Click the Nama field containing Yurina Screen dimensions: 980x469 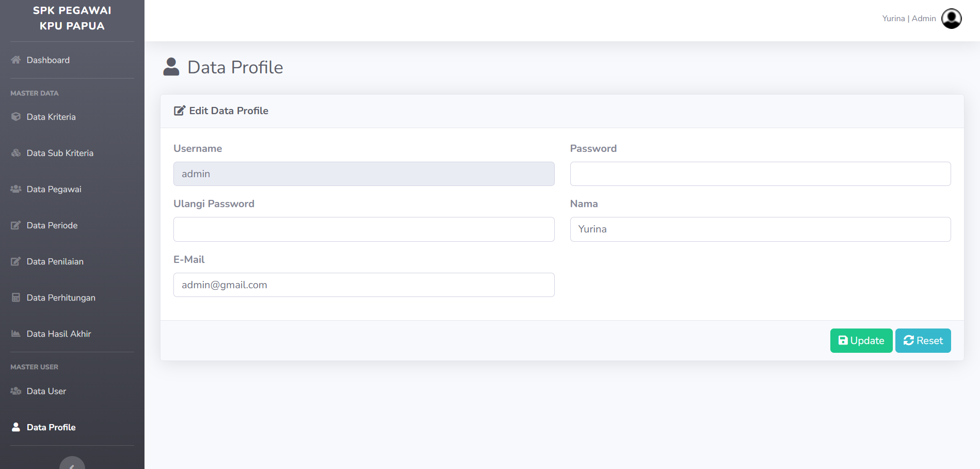pyautogui.click(x=760, y=229)
